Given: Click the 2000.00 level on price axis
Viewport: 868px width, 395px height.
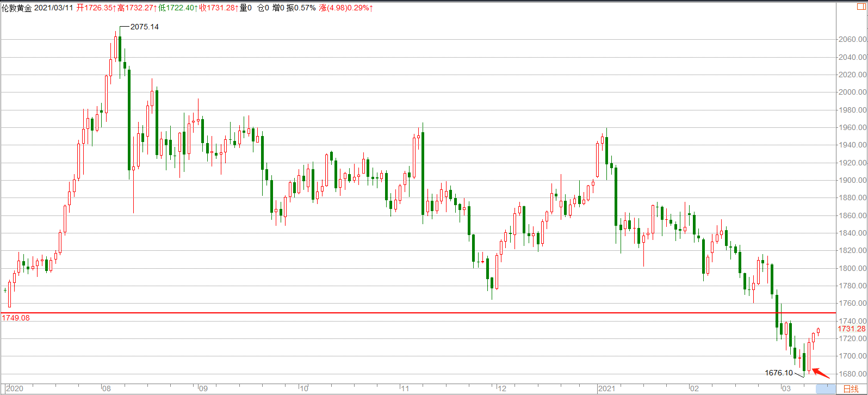Looking at the screenshot, I should pos(852,92).
